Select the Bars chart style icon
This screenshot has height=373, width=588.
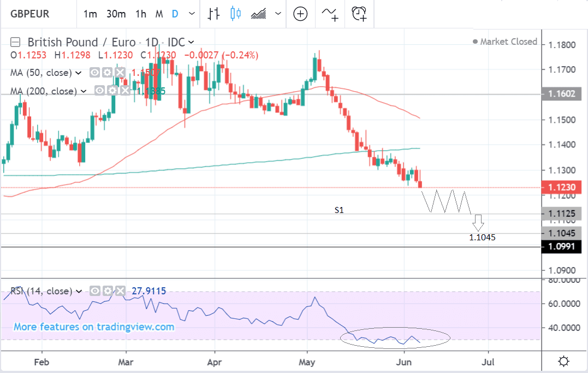click(213, 14)
